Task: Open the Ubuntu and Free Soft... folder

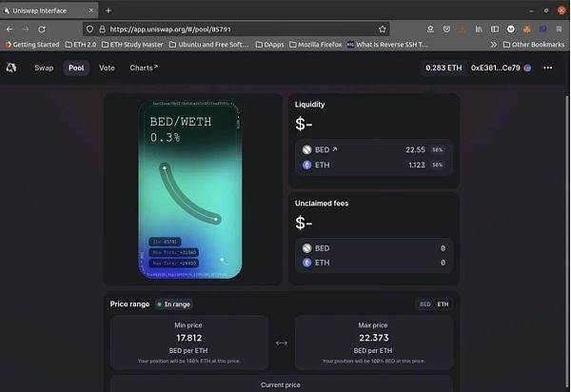Action: pyautogui.click(x=209, y=45)
